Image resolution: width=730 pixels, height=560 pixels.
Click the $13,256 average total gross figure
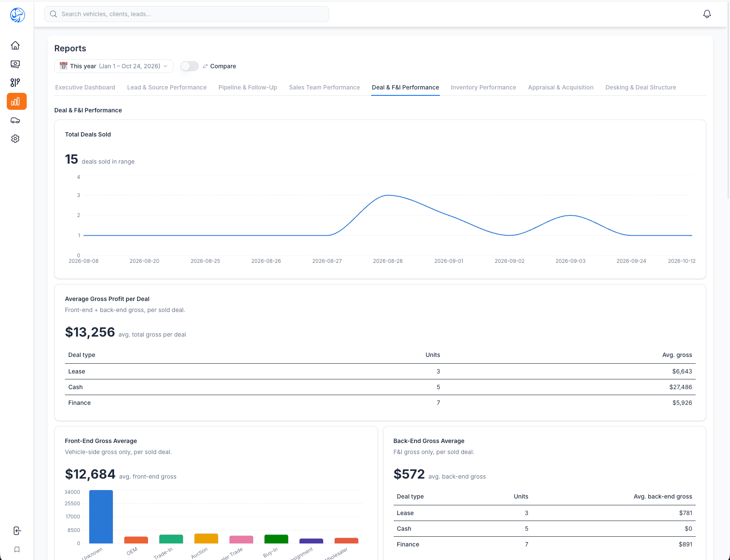90,332
